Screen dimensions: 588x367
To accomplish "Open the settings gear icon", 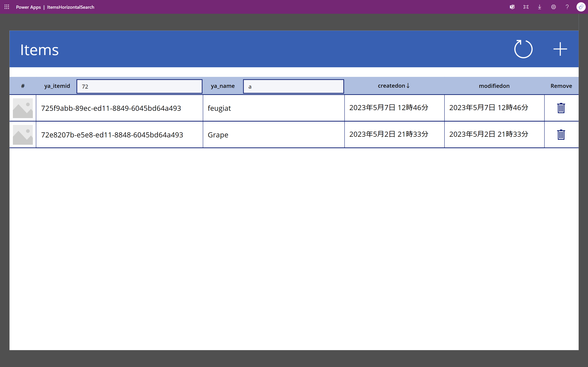I will coord(553,7).
